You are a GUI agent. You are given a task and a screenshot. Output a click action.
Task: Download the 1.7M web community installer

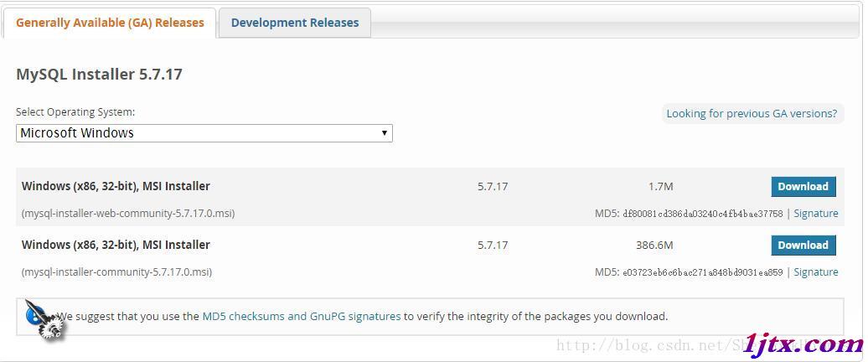803,187
